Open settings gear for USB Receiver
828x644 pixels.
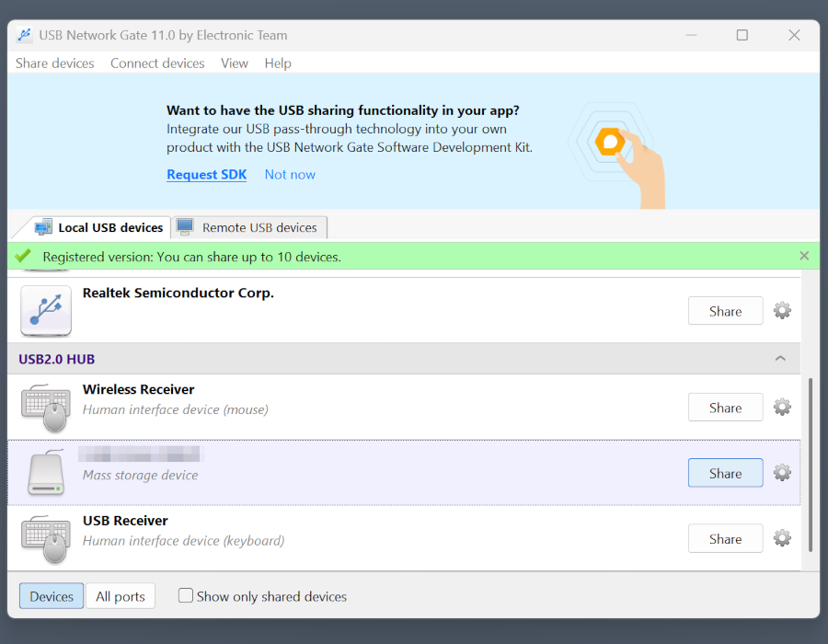tap(782, 538)
